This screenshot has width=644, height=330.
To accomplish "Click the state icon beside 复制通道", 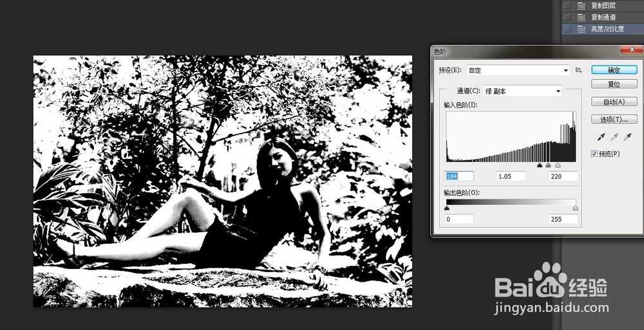I will 581,17.
